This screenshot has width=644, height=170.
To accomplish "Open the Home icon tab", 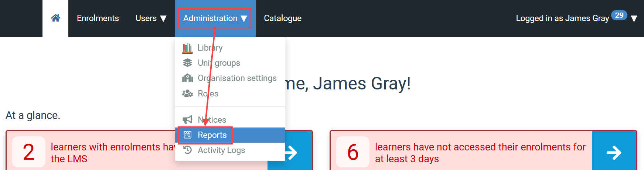I will (55, 18).
